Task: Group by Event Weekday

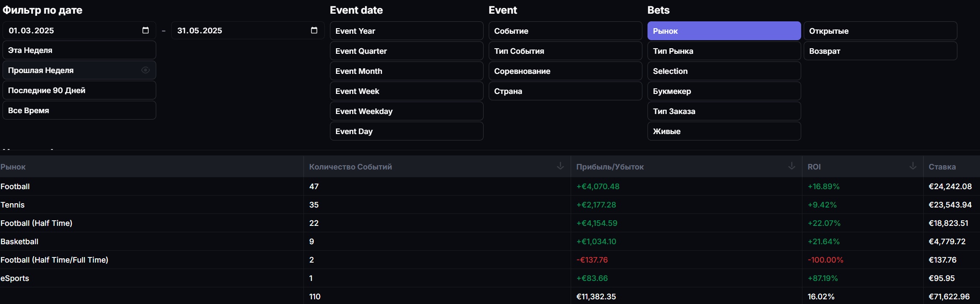Action: (x=406, y=111)
